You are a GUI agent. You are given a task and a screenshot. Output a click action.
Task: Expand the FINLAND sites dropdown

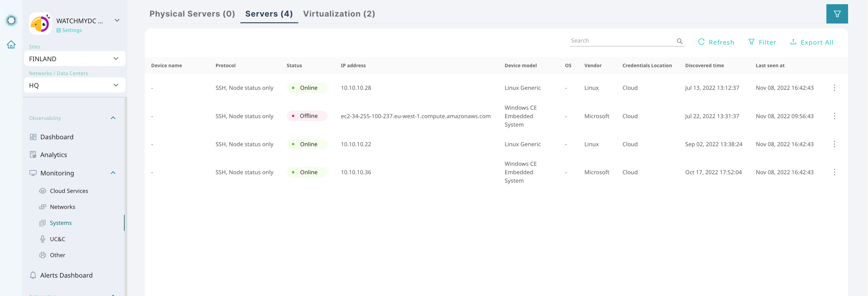point(116,58)
